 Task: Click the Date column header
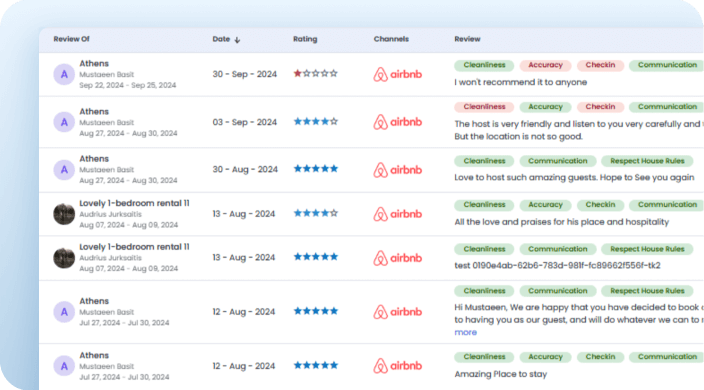click(221, 39)
